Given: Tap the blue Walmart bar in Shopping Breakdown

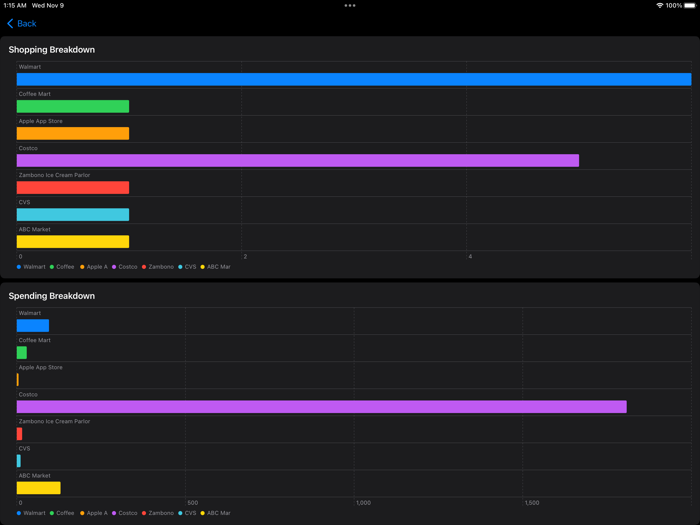Looking at the screenshot, I should pyautogui.click(x=353, y=80).
